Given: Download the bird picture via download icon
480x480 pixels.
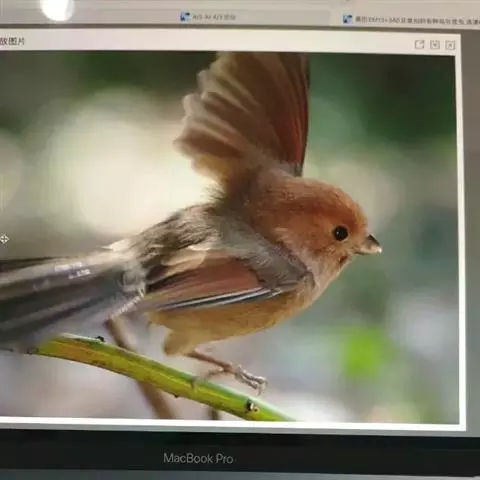Looking at the screenshot, I should pyautogui.click(x=435, y=44).
